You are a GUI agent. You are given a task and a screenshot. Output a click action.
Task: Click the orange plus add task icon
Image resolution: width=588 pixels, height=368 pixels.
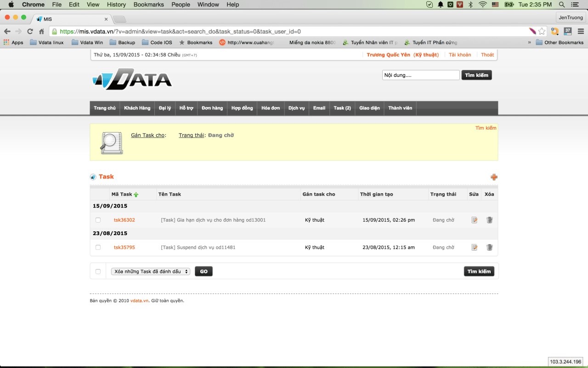(x=494, y=177)
